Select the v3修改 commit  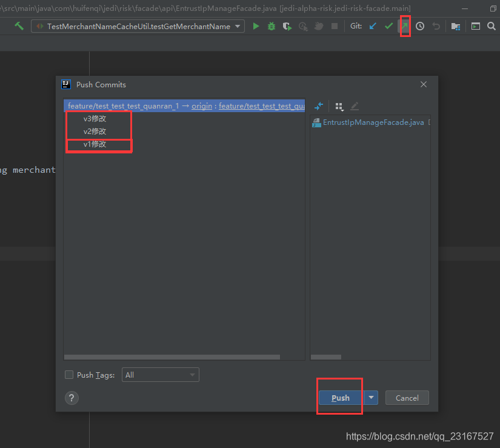point(95,119)
